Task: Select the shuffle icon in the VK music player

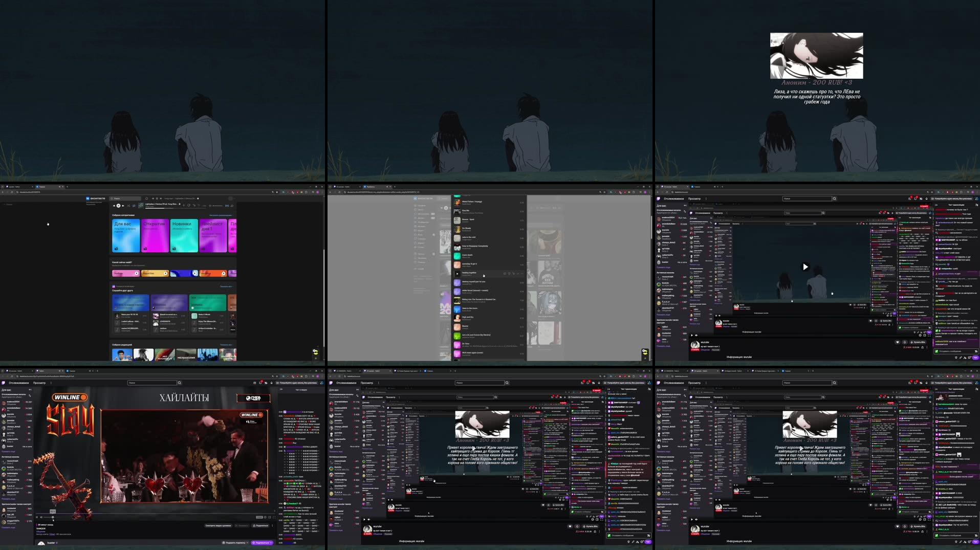Action: pos(128,206)
